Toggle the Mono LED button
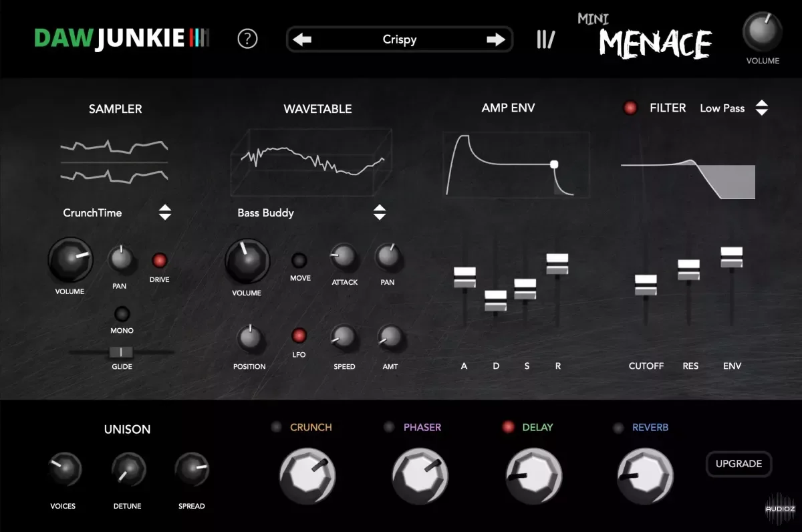The width and height of the screenshot is (802, 532). point(122,313)
